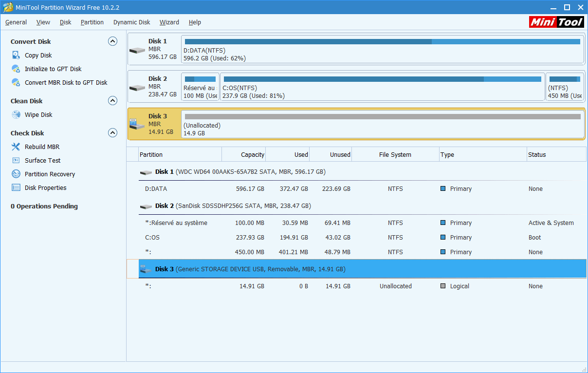The width and height of the screenshot is (588, 373).
Task: Select the D:DATA row in partition list
Action: tap(362, 188)
